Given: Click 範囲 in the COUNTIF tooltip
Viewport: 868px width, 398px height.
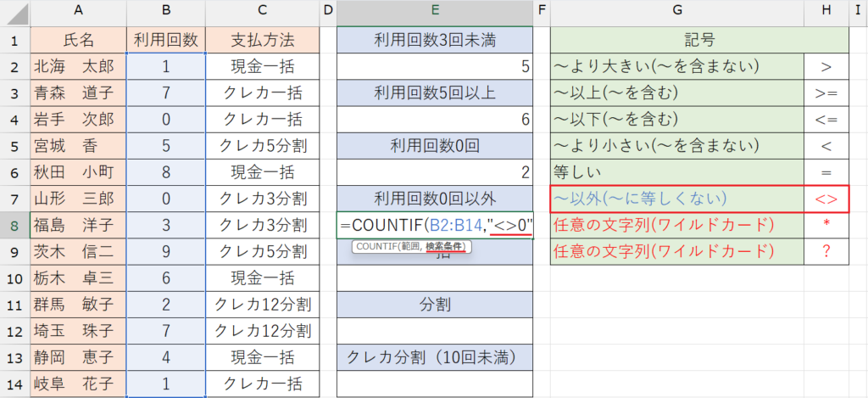Looking at the screenshot, I should (410, 247).
